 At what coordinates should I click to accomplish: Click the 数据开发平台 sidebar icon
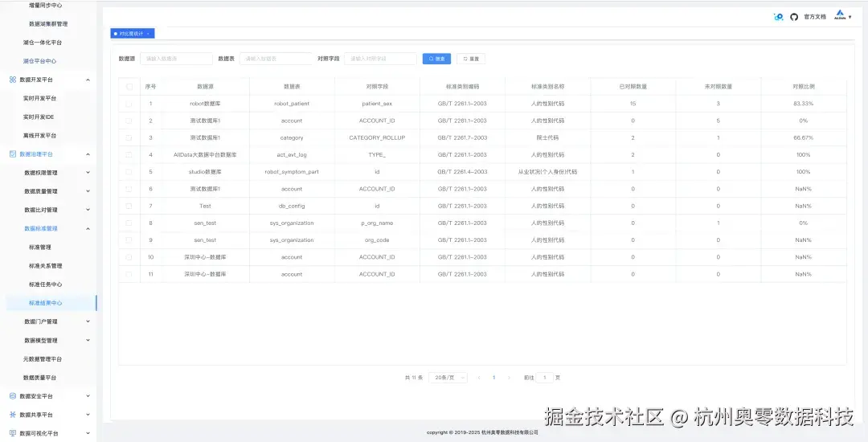(x=13, y=80)
